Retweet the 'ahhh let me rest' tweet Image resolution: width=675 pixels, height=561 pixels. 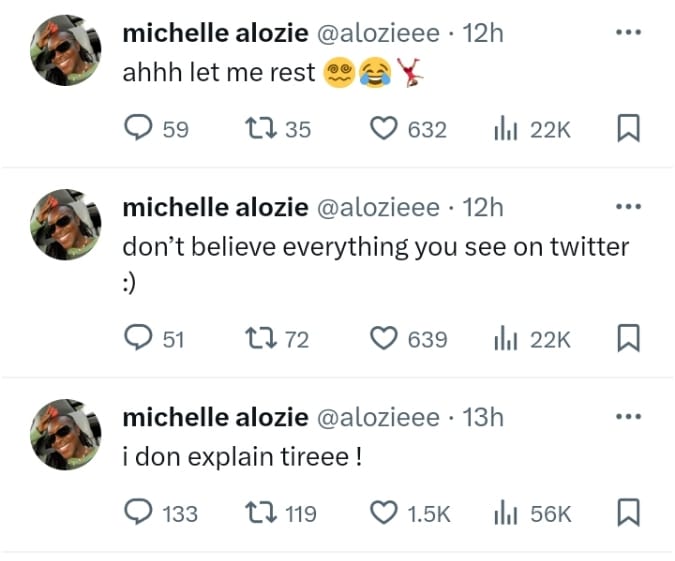pos(260,128)
